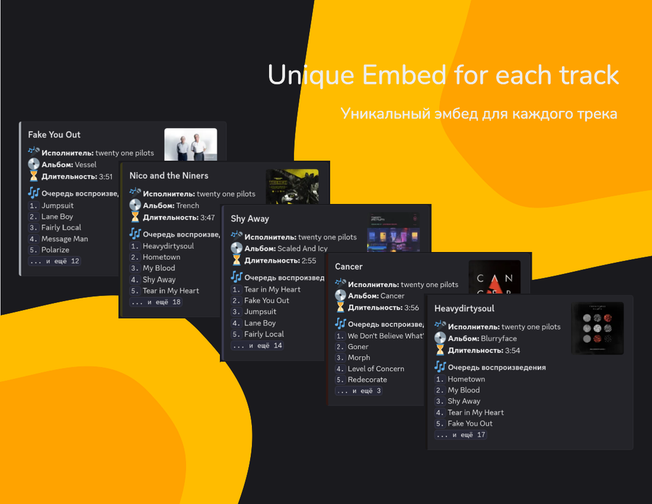Click the disc icon beside Альбом: Trench
The width and height of the screenshot is (652, 504).
pyautogui.click(x=135, y=205)
